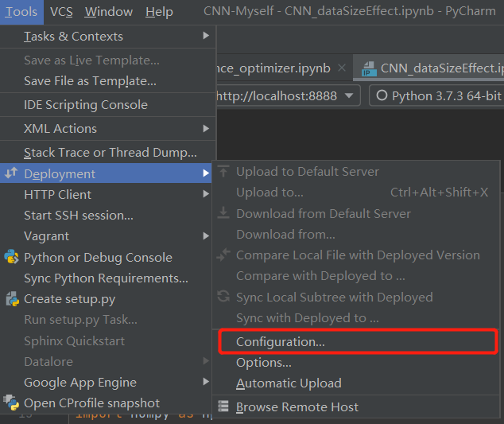Click the download arrow icon
This screenshot has width=504, height=424.
click(x=223, y=212)
